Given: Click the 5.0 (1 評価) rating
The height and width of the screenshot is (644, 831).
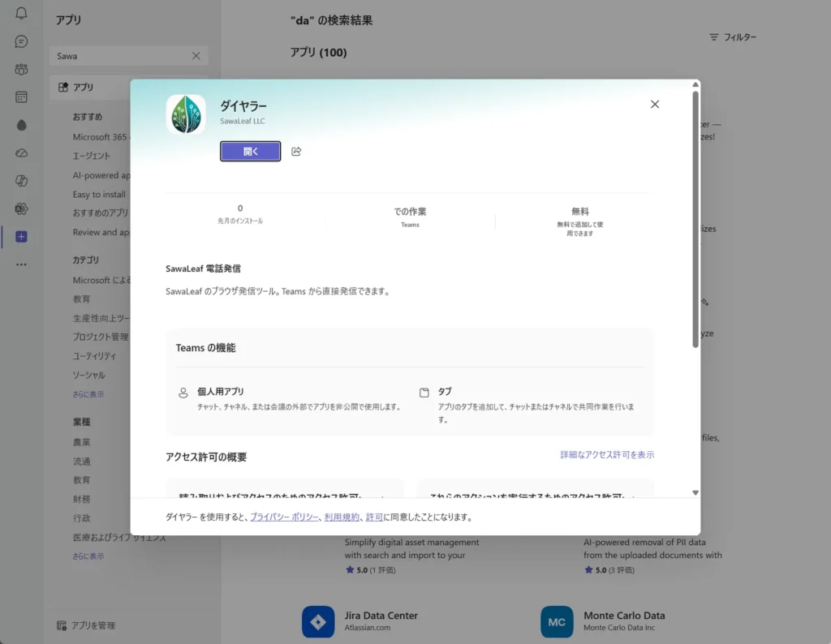Looking at the screenshot, I should tap(370, 570).
